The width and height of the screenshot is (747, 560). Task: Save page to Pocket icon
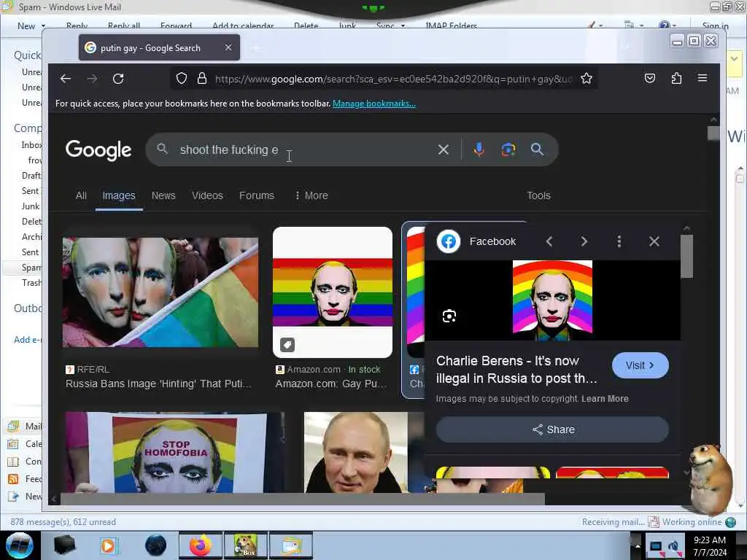[650, 78]
